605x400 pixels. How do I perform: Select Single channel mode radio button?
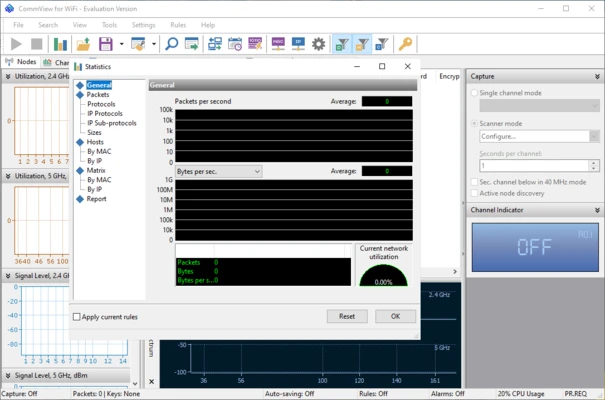point(475,93)
